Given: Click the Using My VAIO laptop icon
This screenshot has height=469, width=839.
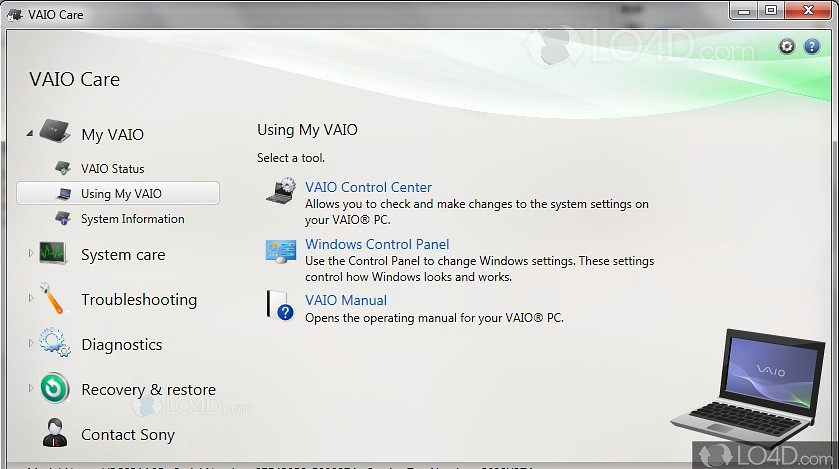Looking at the screenshot, I should pyautogui.click(x=64, y=194).
